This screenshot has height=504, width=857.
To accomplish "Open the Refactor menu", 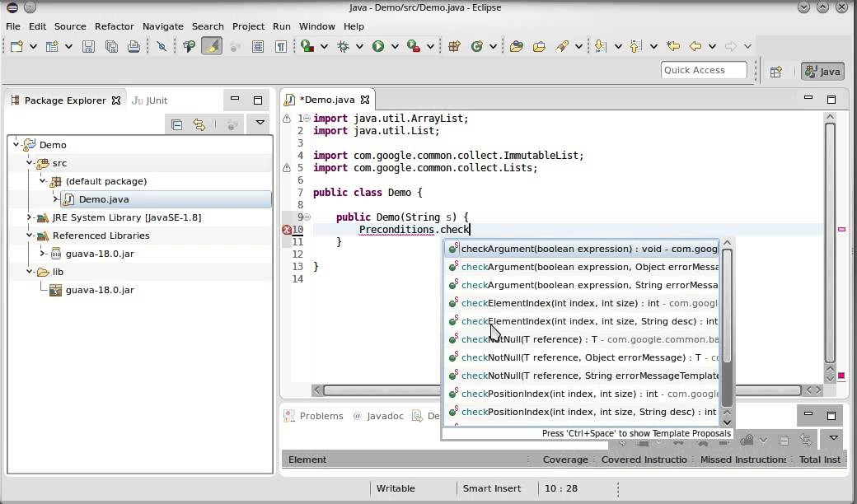I will (115, 26).
